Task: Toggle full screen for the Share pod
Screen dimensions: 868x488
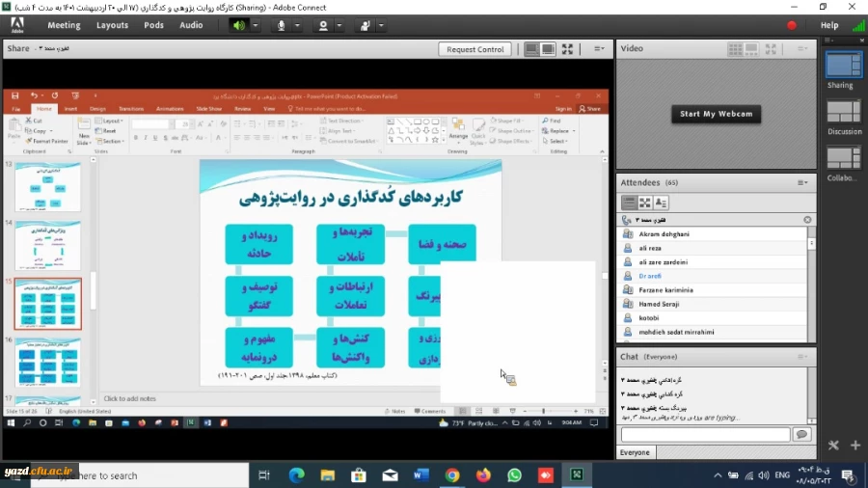Action: [x=567, y=49]
